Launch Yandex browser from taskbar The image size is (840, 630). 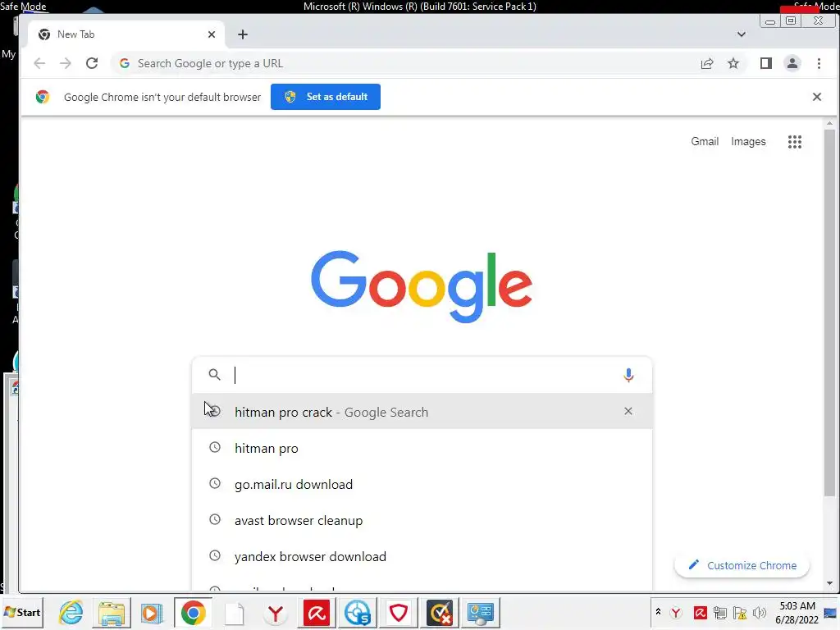point(276,613)
